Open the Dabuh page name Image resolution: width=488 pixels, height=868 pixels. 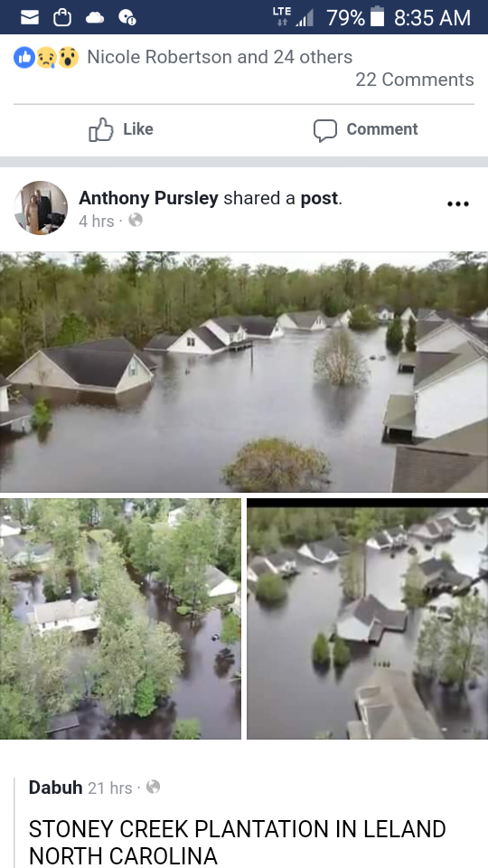pos(55,788)
